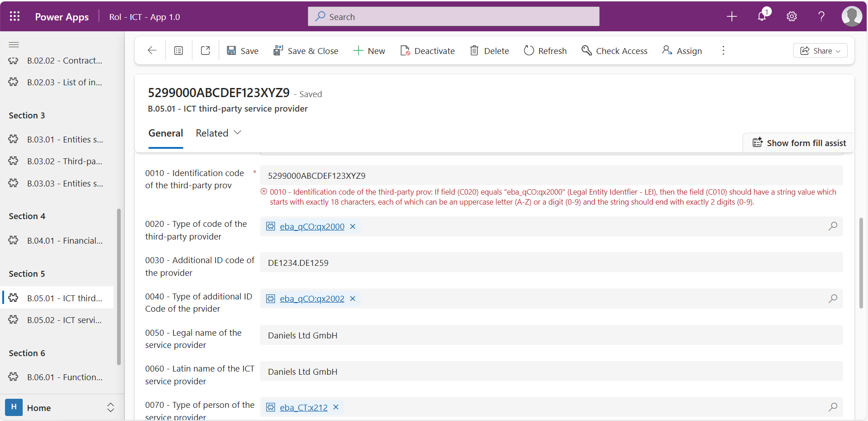
Task: Go back using the arrow icon
Action: [152, 51]
